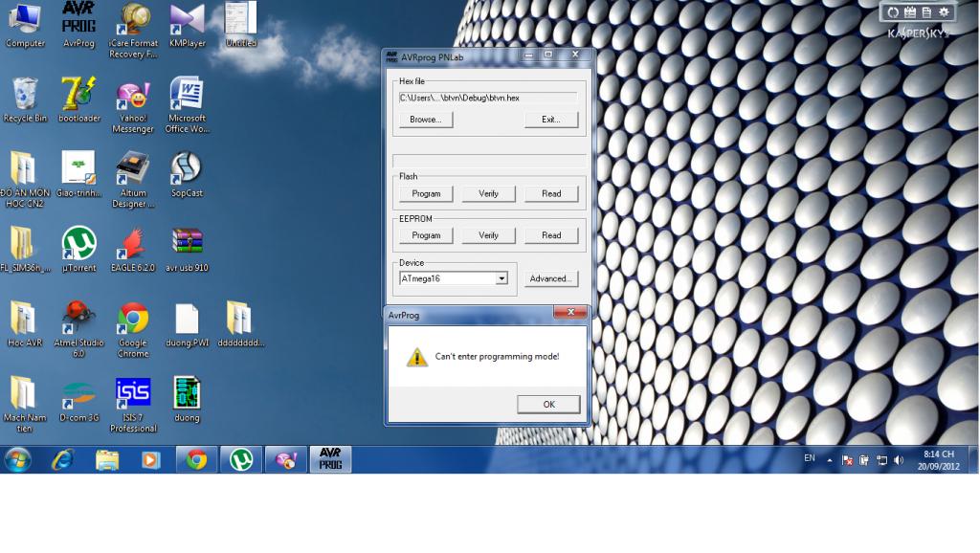980x553 pixels.
Task: Open Google Chrome desktop shortcut
Action: click(133, 330)
